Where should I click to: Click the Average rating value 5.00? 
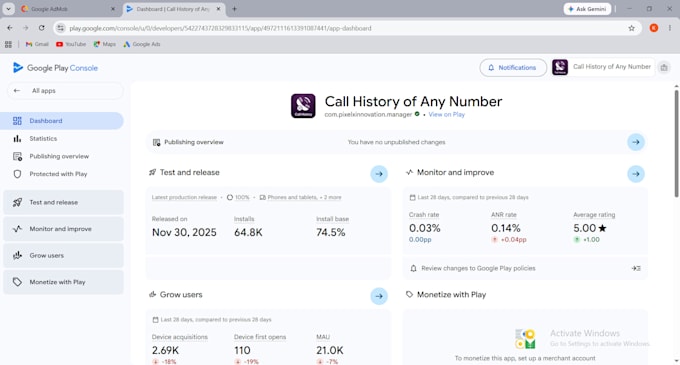pyautogui.click(x=590, y=228)
